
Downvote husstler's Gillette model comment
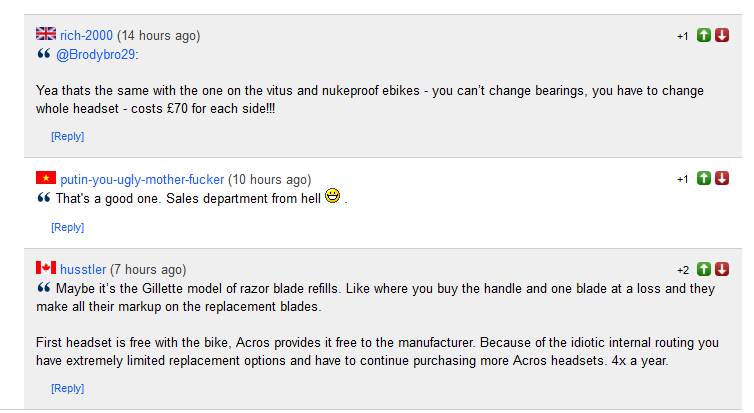point(722,269)
